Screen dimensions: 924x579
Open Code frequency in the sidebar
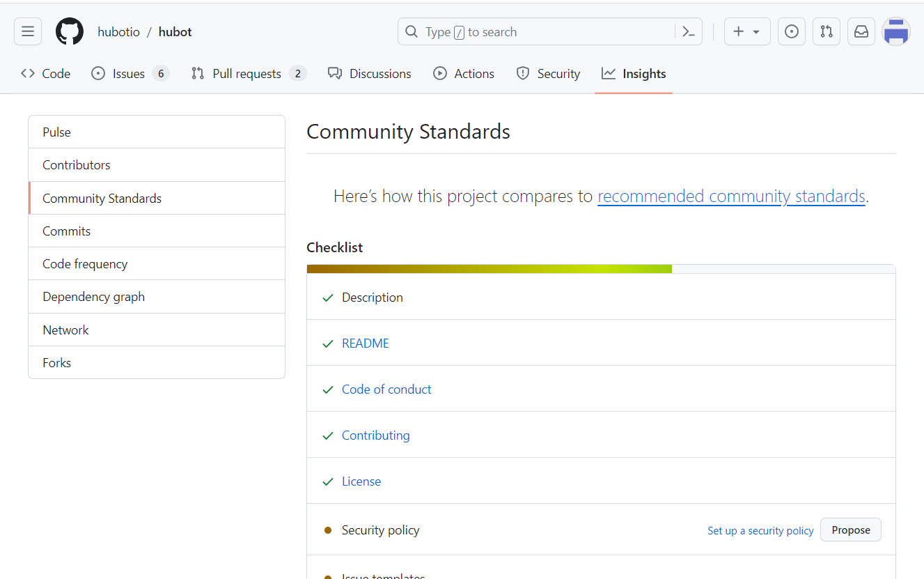pyautogui.click(x=157, y=264)
